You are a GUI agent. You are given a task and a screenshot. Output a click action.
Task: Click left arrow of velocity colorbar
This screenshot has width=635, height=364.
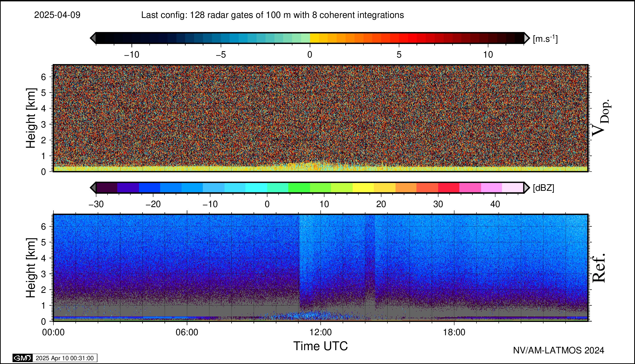[93, 38]
